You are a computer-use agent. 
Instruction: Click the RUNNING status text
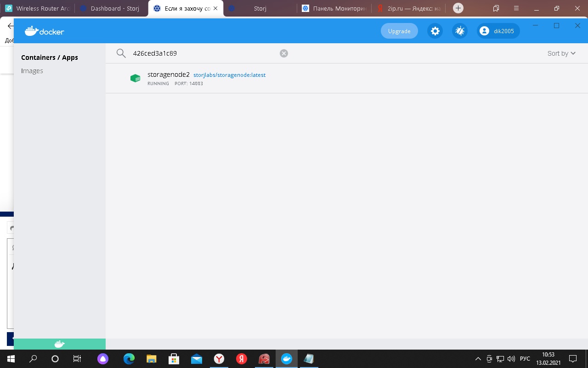[x=158, y=84]
